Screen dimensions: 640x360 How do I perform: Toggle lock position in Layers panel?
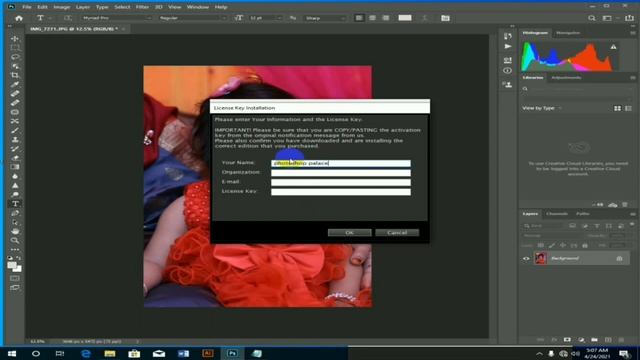pyautogui.click(x=563, y=245)
